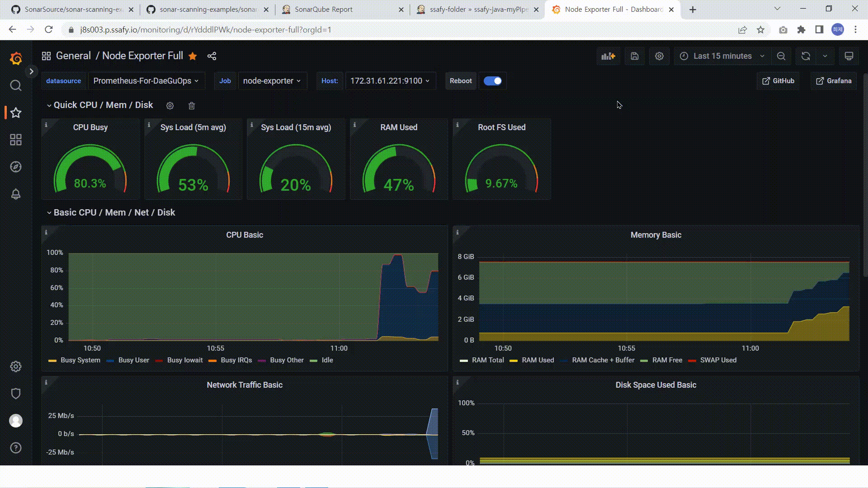Toggle Idle series in CPU legend

tap(327, 360)
